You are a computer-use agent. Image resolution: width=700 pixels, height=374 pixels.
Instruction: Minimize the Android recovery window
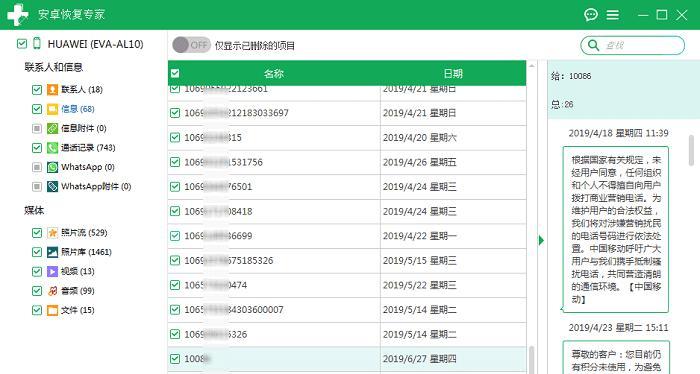pyautogui.click(x=643, y=15)
